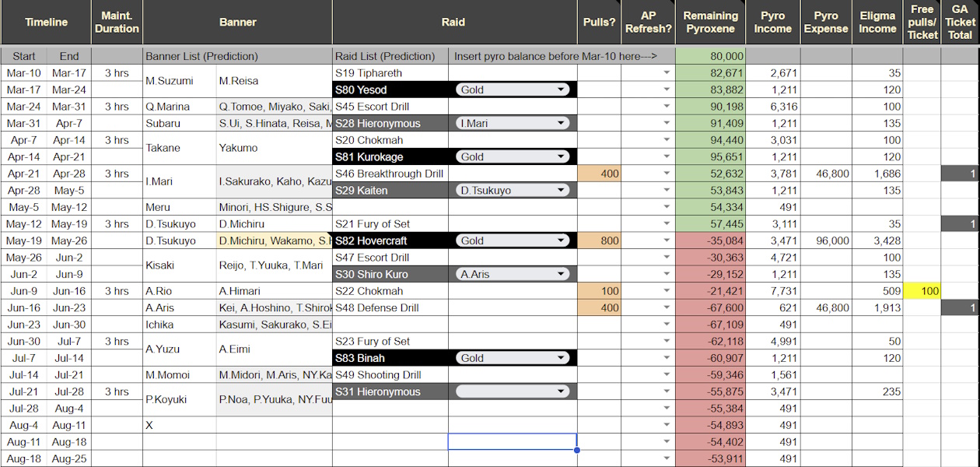Click the Q.Marina banner cell
The height and width of the screenshot is (467, 980).
180,107
